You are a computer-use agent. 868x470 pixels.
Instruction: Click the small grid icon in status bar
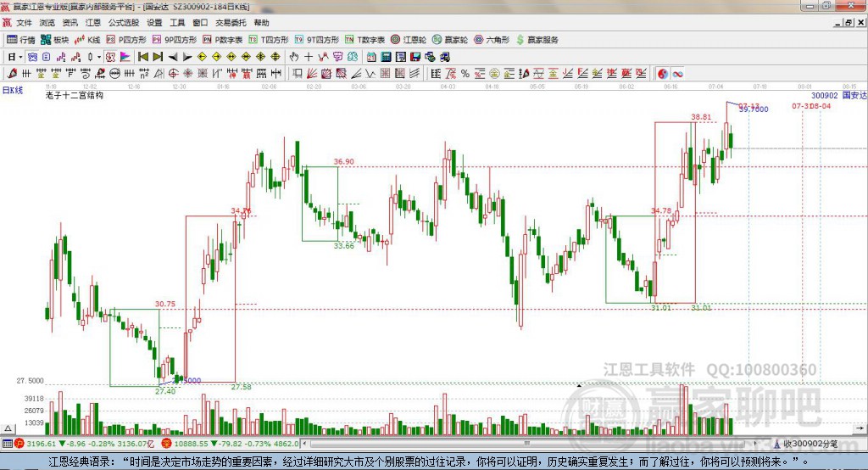7,444
